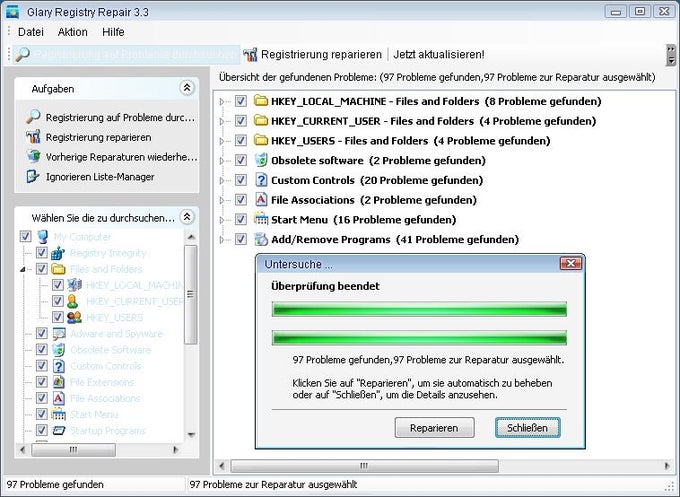Click the File Associations icon in the left tree
680x497 pixels.
pyautogui.click(x=59, y=398)
